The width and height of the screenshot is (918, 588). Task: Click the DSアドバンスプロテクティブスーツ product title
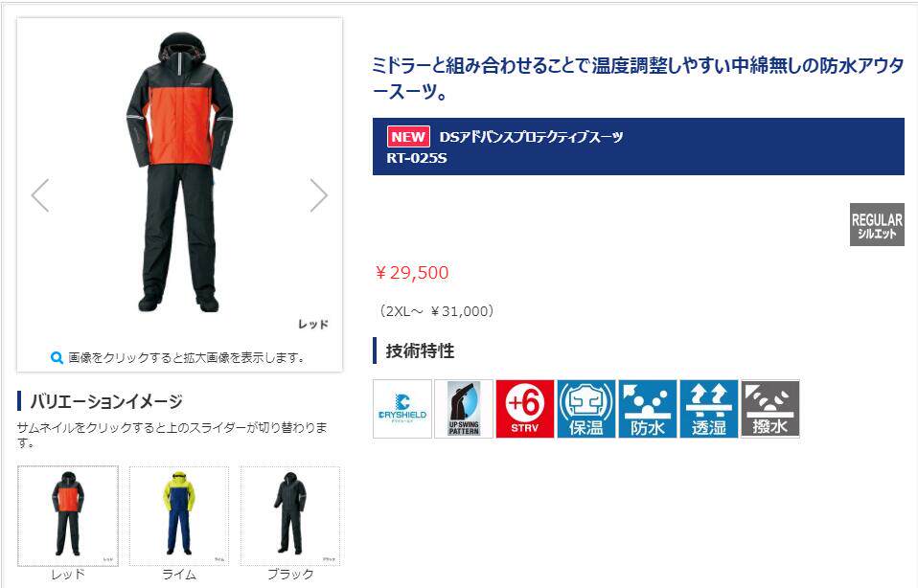pos(531,137)
